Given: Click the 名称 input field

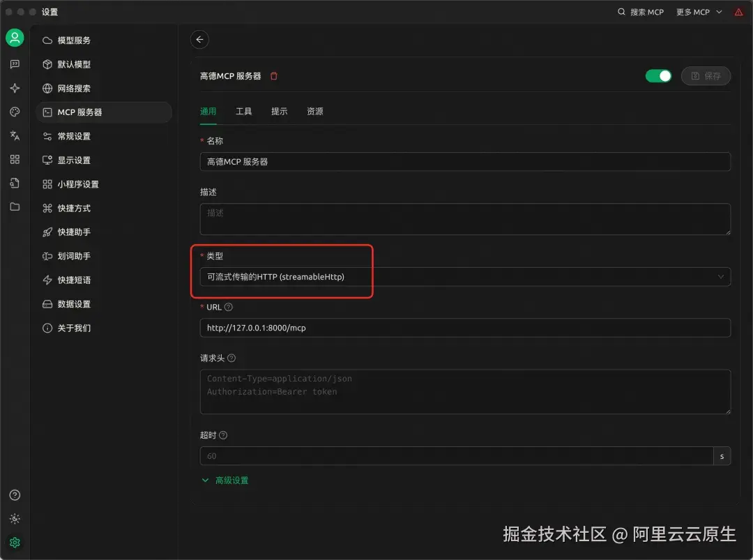Looking at the screenshot, I should [465, 162].
